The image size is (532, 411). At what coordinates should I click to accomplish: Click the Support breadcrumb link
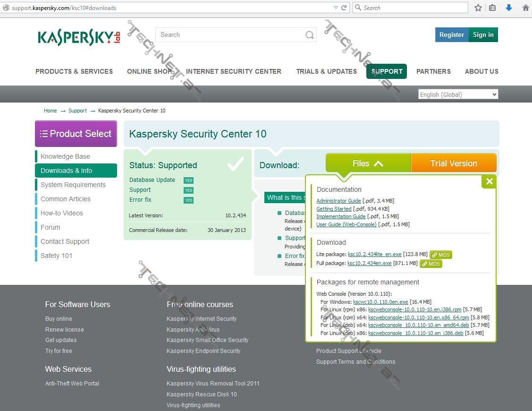pos(77,111)
